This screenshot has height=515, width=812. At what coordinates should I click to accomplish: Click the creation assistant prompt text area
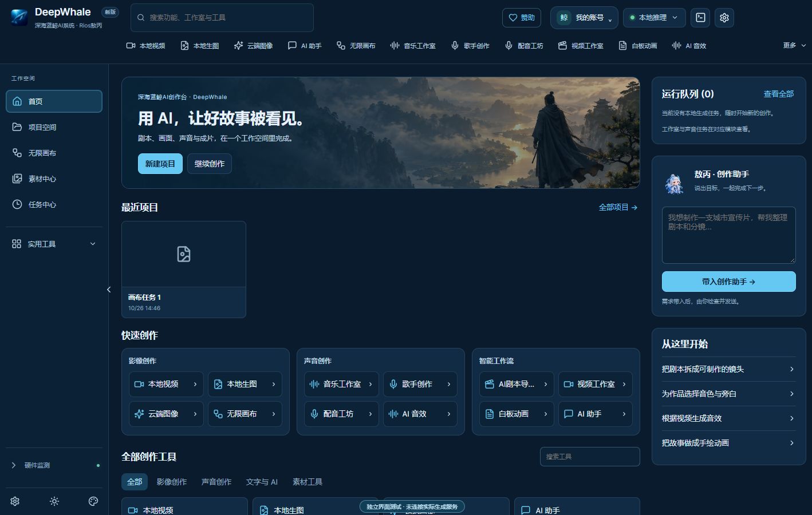[x=729, y=235]
